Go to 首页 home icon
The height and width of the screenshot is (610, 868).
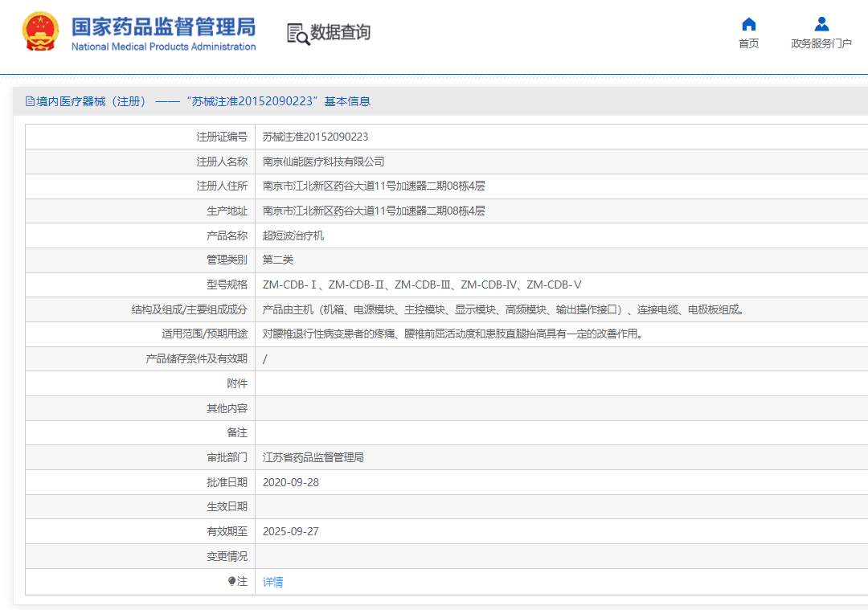coord(748,24)
